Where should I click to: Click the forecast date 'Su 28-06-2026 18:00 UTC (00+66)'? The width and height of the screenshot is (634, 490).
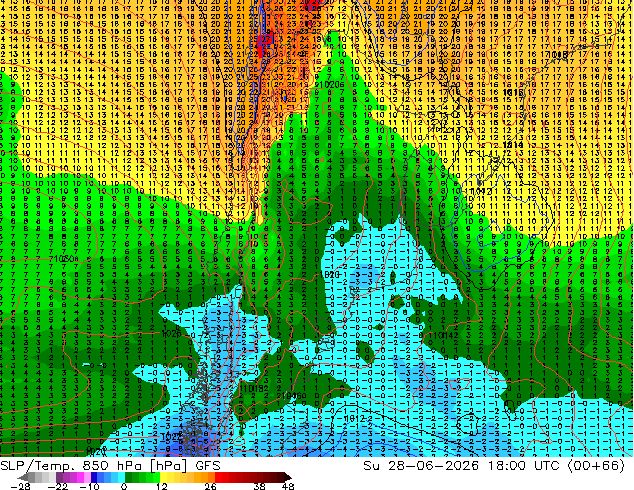pos(494,466)
